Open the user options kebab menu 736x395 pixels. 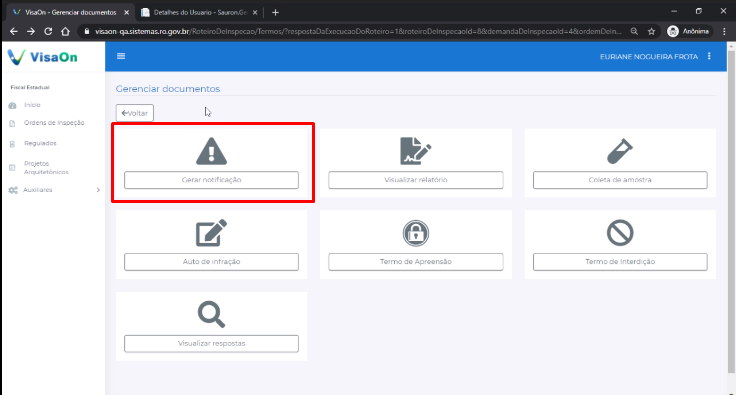pos(709,56)
